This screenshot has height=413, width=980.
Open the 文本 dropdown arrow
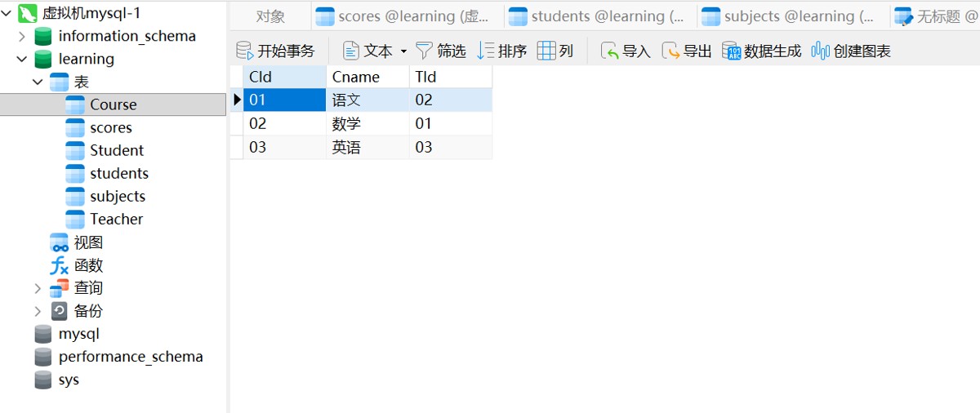pyautogui.click(x=403, y=51)
